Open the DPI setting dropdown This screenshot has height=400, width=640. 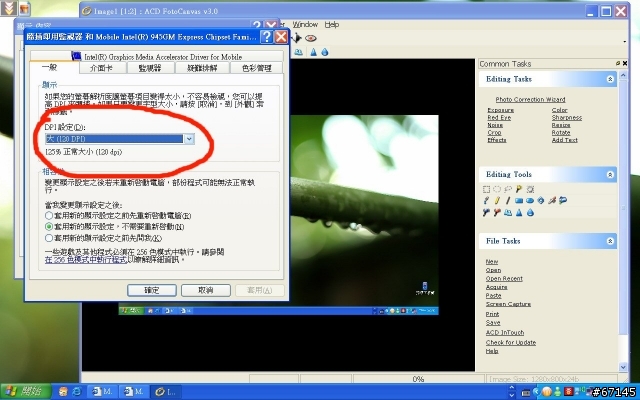189,139
